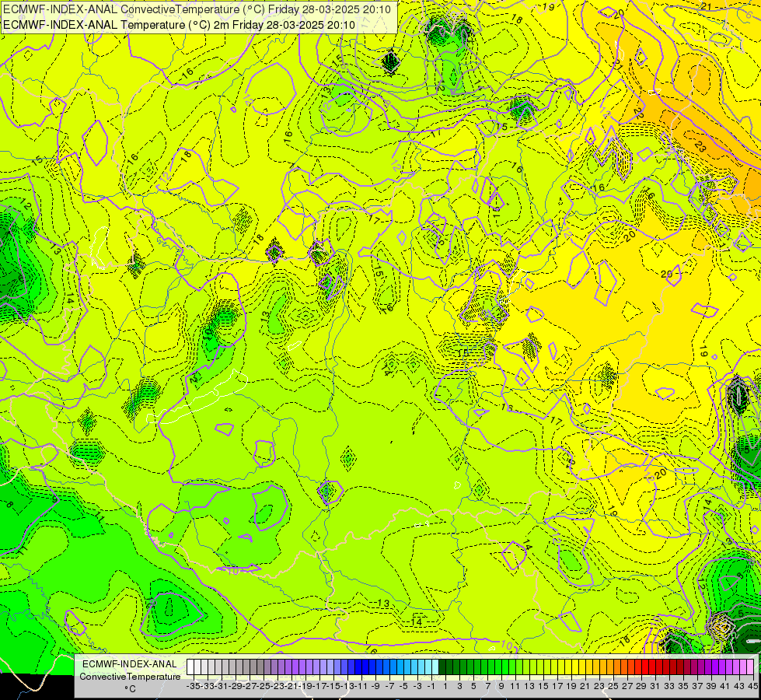The image size is (761, 700).
Task: Click the blue legend swatch above -11
Action: pos(358,667)
